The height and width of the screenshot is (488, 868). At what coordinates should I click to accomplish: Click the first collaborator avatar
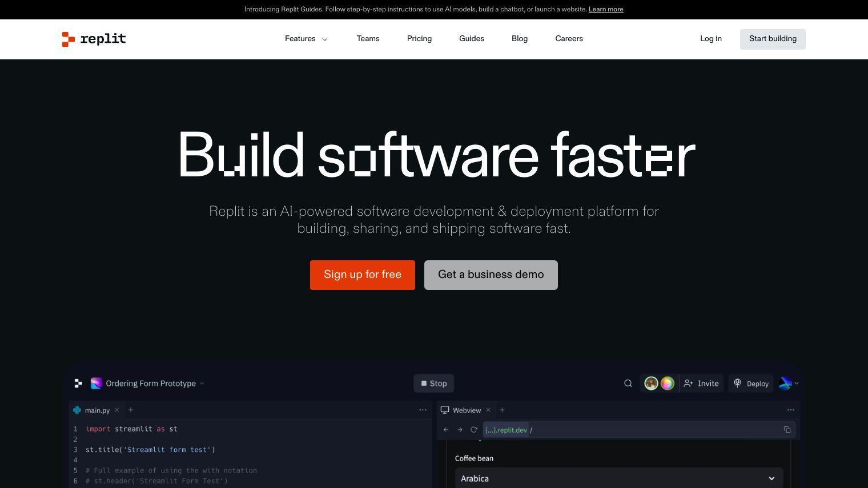tap(651, 384)
